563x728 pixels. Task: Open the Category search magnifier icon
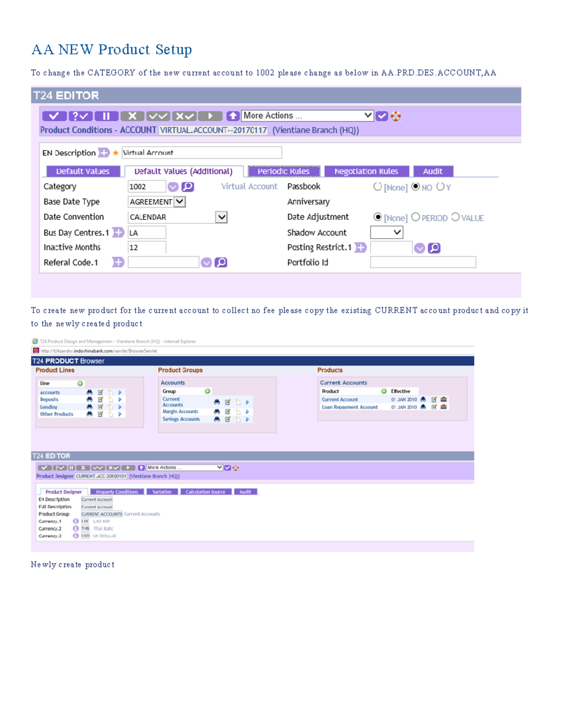click(x=188, y=187)
